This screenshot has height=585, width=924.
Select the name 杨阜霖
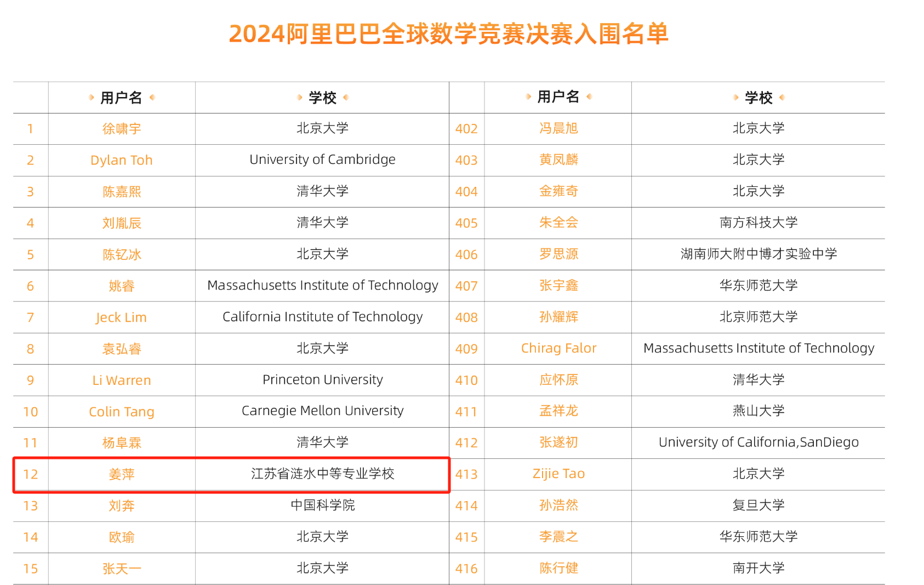122,443
